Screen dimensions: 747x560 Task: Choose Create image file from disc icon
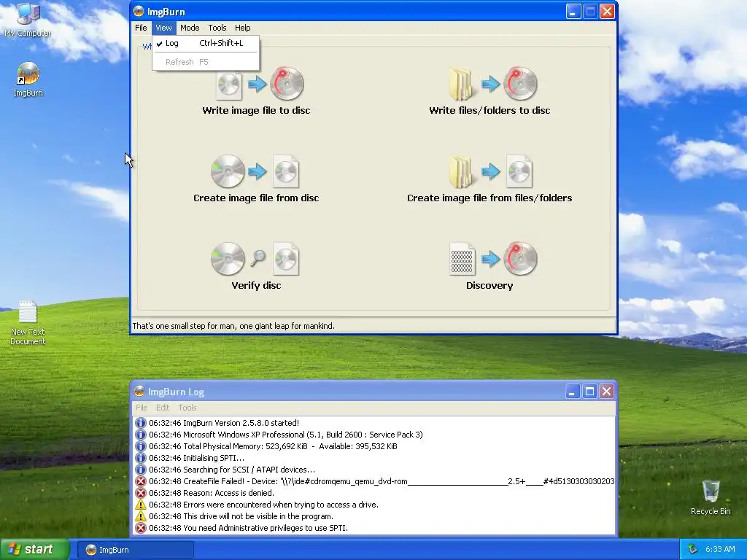[x=255, y=171]
